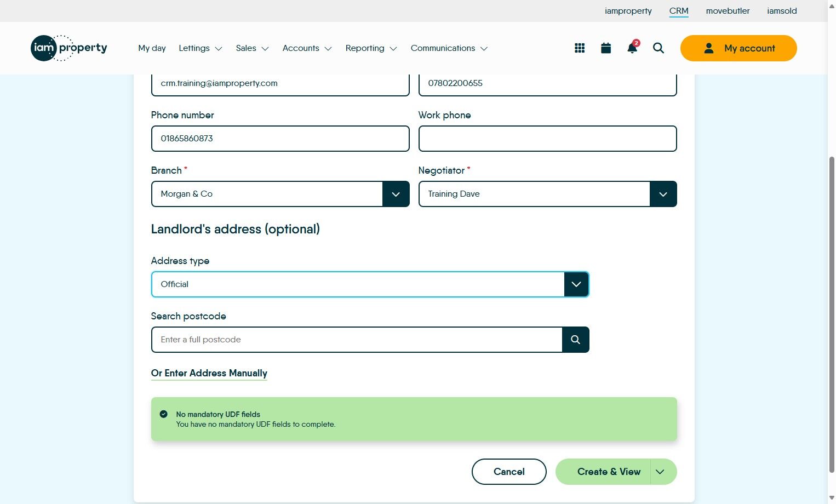Open the apps grid icon
836x504 pixels.
(580, 48)
